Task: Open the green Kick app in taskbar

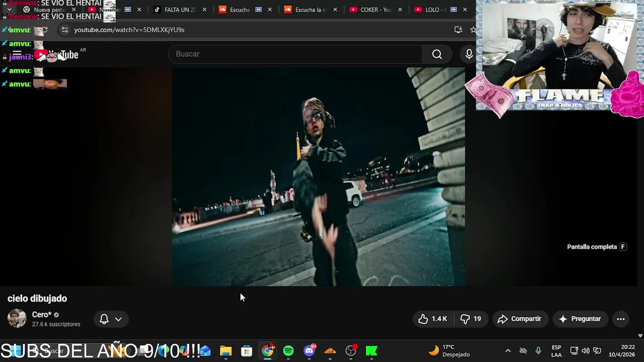Action: [372, 351]
